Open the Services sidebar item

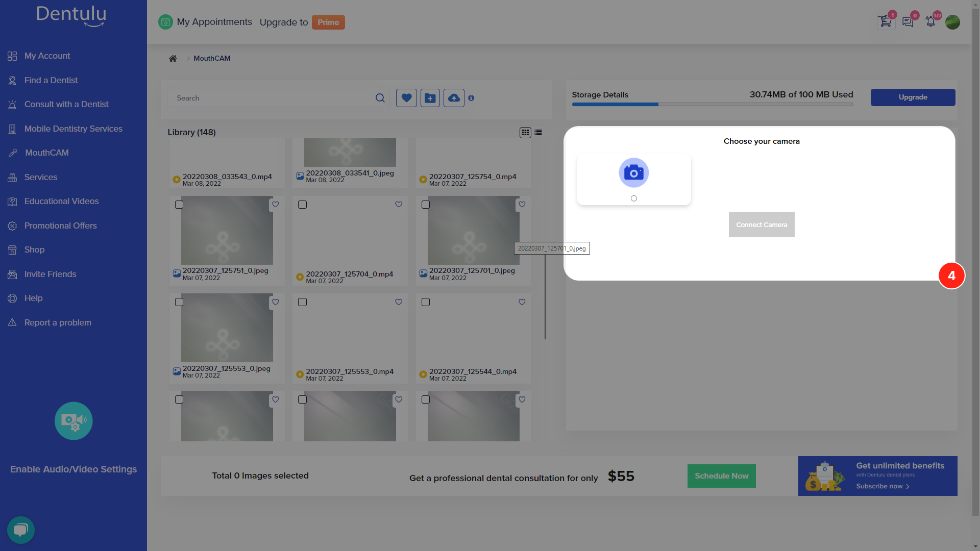pyautogui.click(x=41, y=177)
